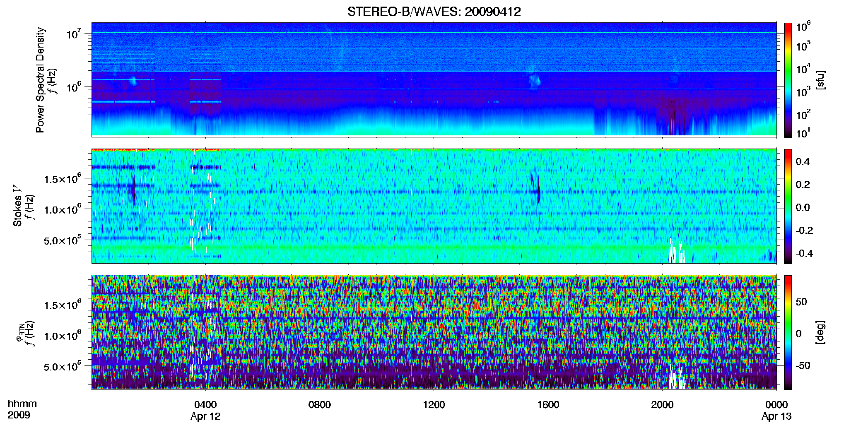Select the 5.0×10^5 tick of the φRTN panel
The image size is (868, 447).
63,366
